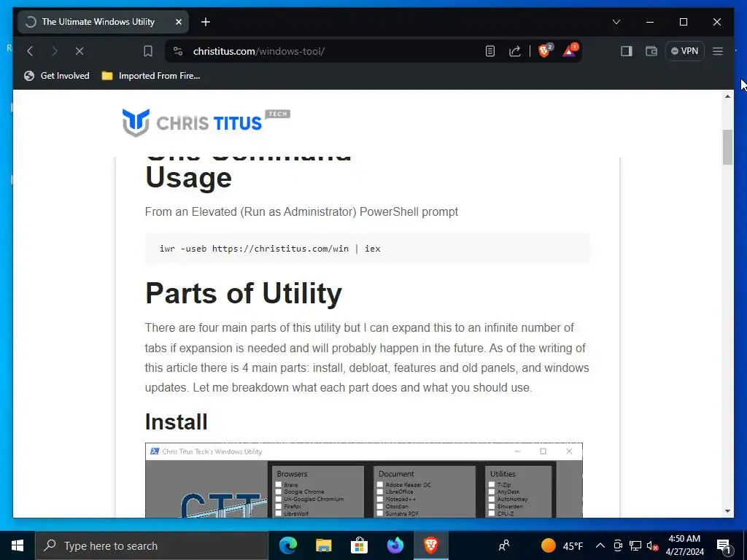The image size is (747, 560).
Task: Open the People icon in taskbar
Action: click(x=504, y=545)
